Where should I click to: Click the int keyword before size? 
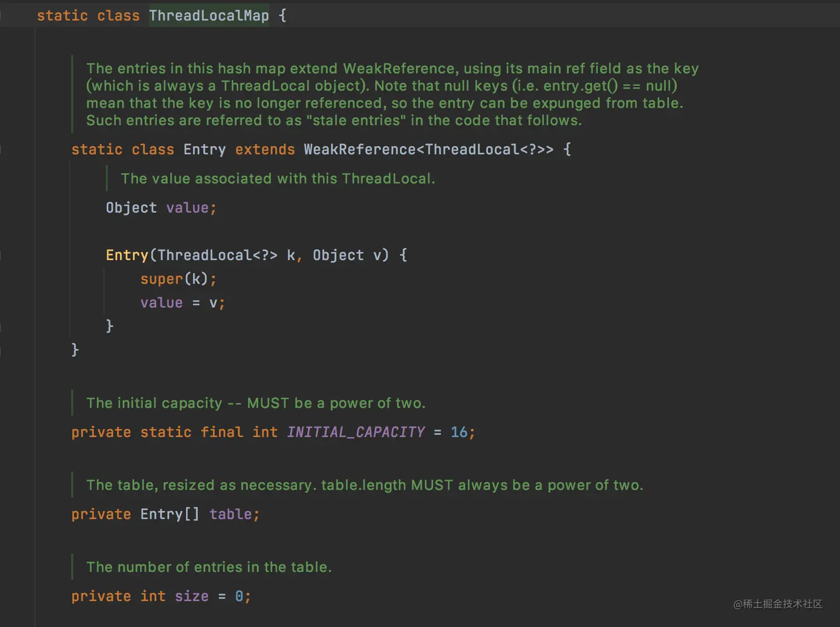(x=153, y=596)
